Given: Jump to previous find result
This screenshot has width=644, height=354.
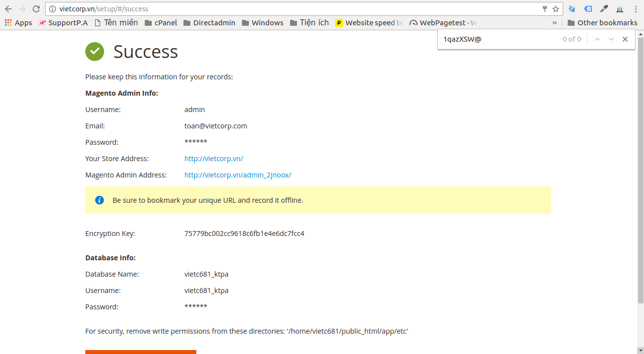Looking at the screenshot, I should 597,39.
